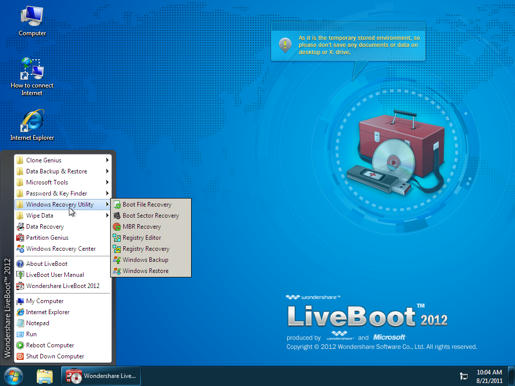Expand Data Backup & Restore submenu arrow
The width and height of the screenshot is (515, 386).
[107, 171]
